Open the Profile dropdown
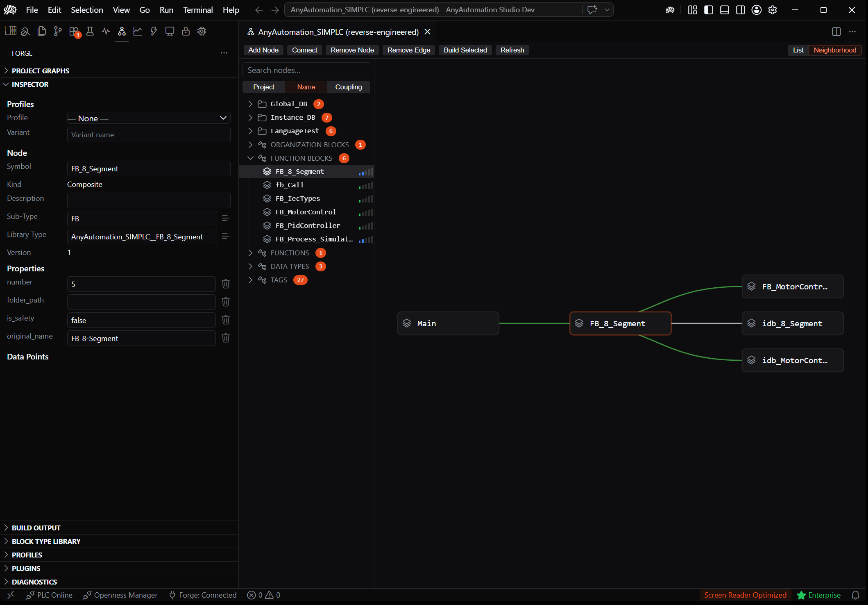The width and height of the screenshot is (868, 605). [x=149, y=118]
